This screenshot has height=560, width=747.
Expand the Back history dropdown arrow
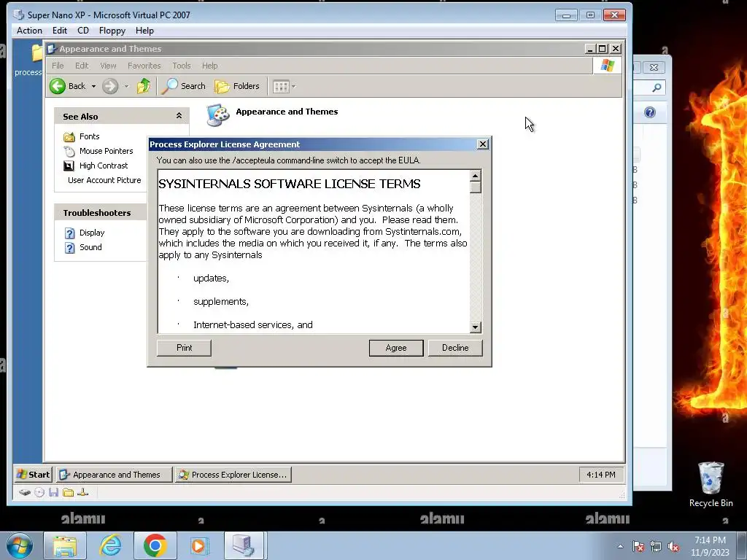pyautogui.click(x=93, y=86)
